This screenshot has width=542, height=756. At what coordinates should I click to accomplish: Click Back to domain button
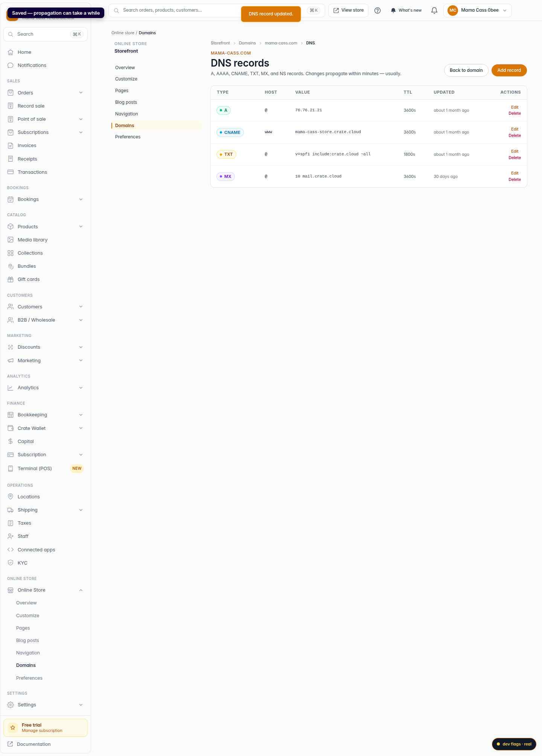(466, 70)
